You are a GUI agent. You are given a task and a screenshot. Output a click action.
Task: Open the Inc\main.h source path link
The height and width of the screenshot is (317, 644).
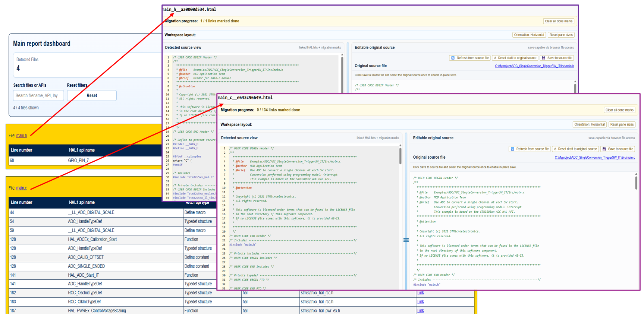(534, 66)
